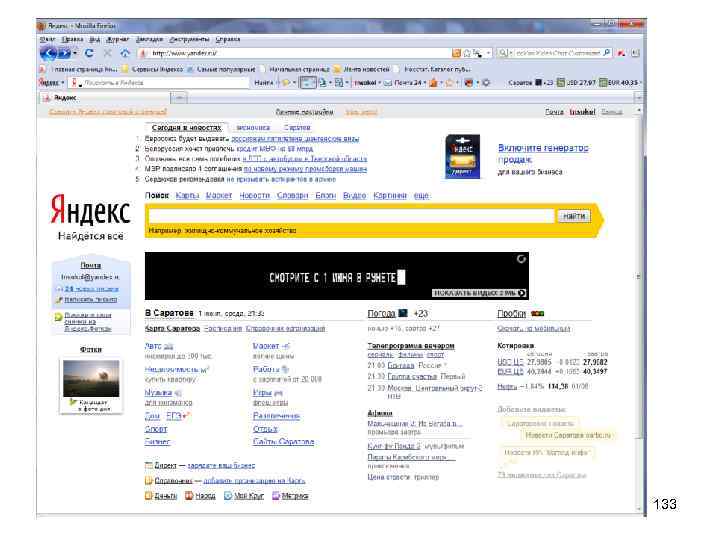
Task: Bookmark page with the star icon in address bar
Action: (x=467, y=53)
